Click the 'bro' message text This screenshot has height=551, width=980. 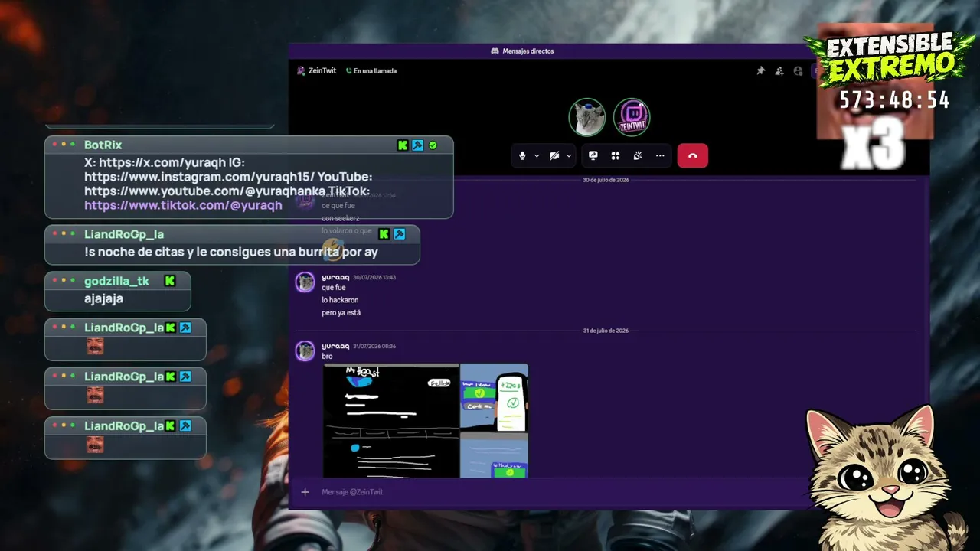point(327,356)
